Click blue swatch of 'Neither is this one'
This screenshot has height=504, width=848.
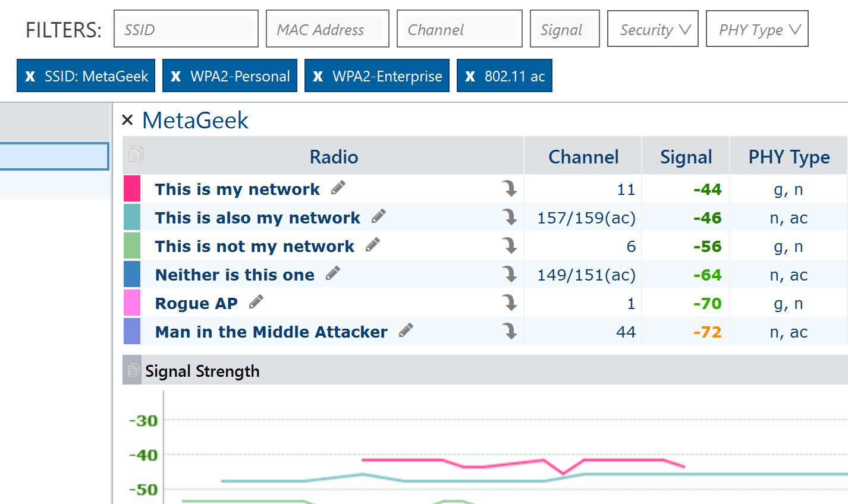(x=132, y=274)
